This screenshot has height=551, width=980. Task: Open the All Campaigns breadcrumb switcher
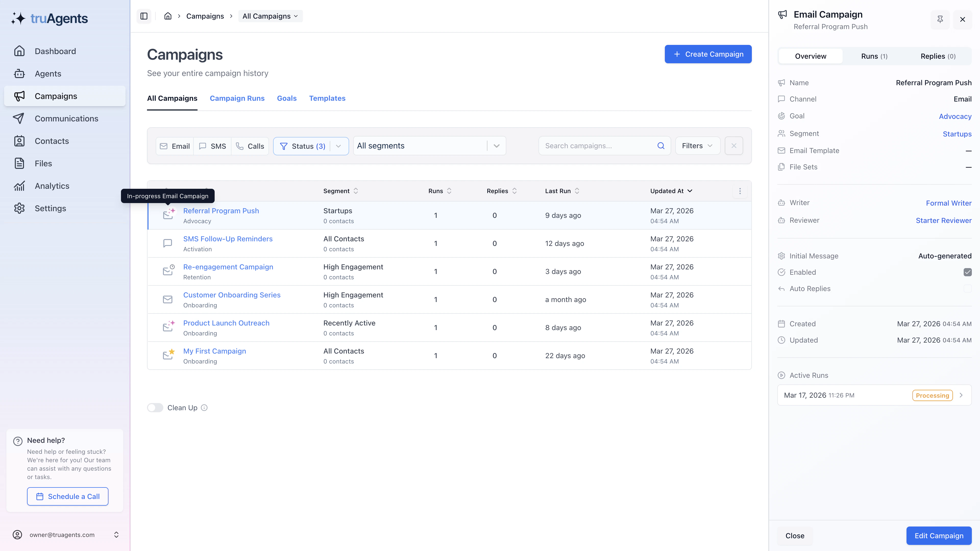pyautogui.click(x=270, y=16)
